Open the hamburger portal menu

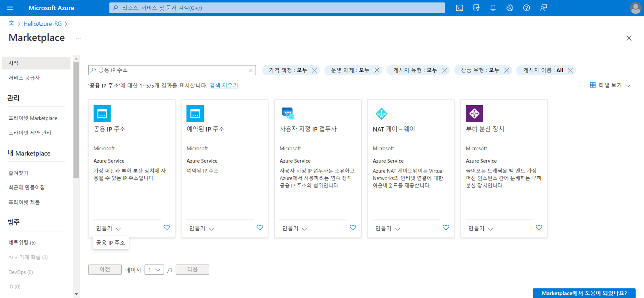(x=10, y=8)
